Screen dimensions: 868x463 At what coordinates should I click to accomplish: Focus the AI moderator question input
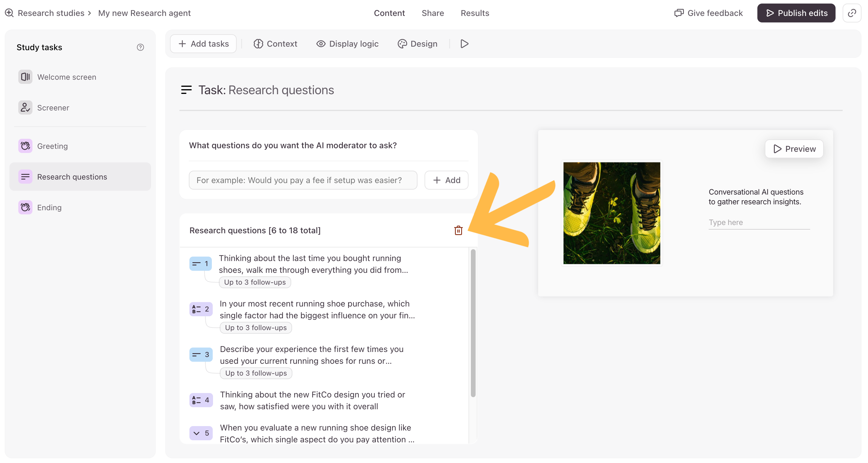(303, 180)
